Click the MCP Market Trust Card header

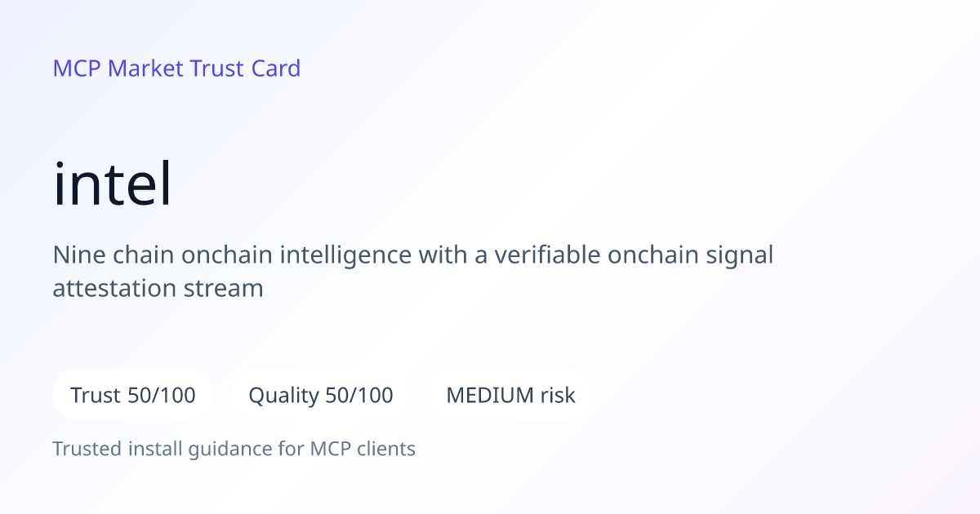176,69
